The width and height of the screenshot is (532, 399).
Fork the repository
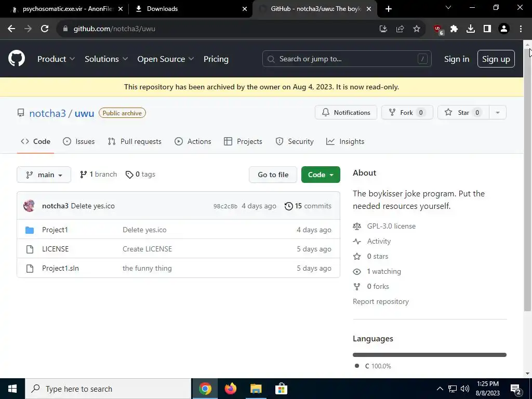click(x=407, y=112)
